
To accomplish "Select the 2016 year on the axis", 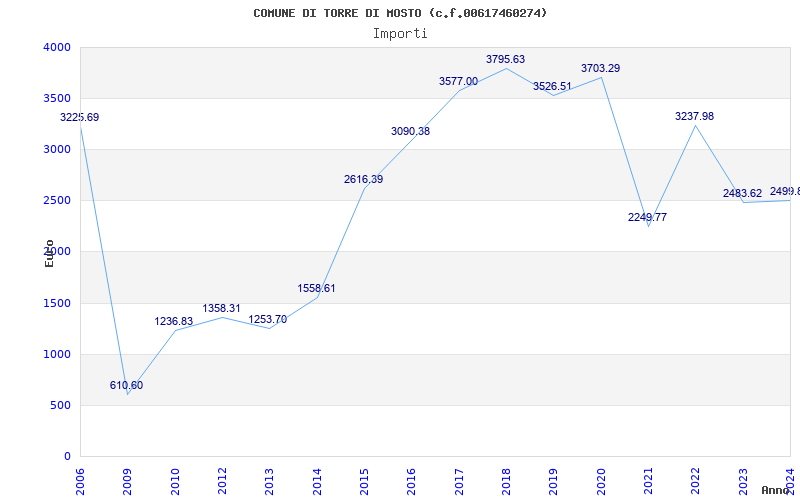I will tap(412, 482).
